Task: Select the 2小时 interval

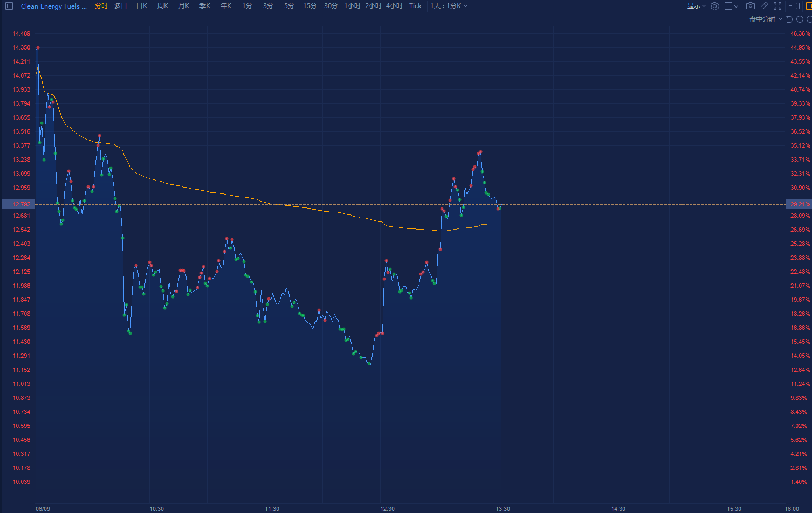Action: (373, 6)
